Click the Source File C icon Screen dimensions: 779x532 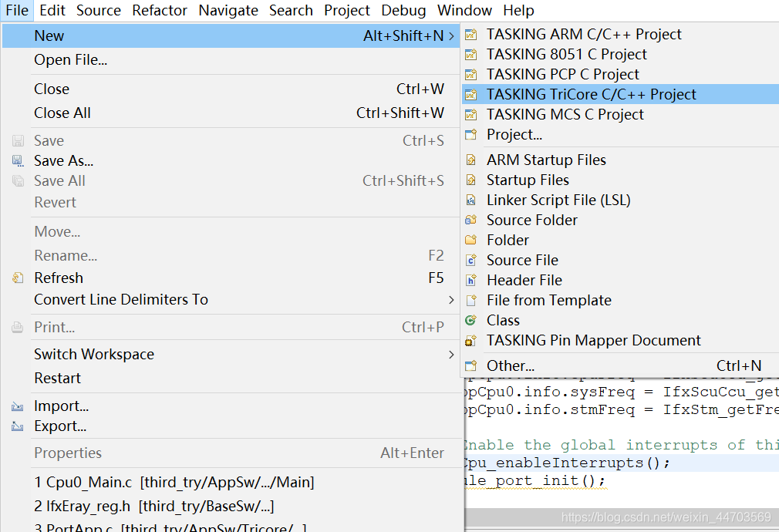click(x=470, y=261)
